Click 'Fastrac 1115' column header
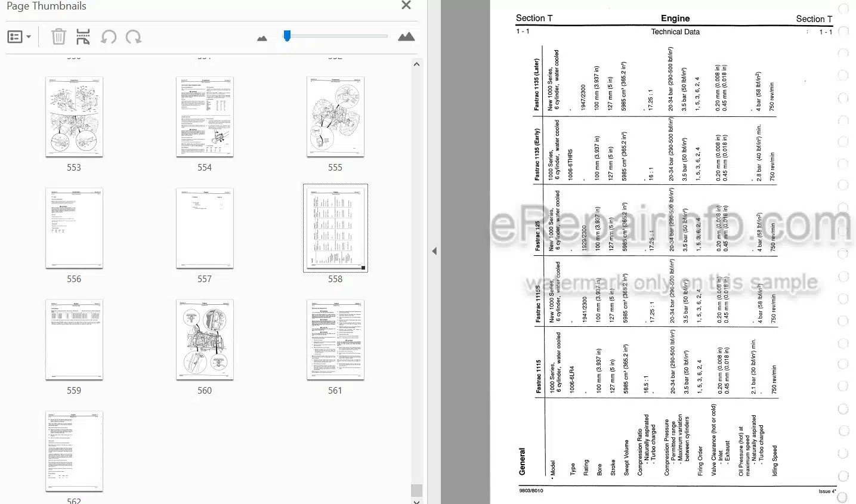Screen dimensions: 856x504 (539, 375)
